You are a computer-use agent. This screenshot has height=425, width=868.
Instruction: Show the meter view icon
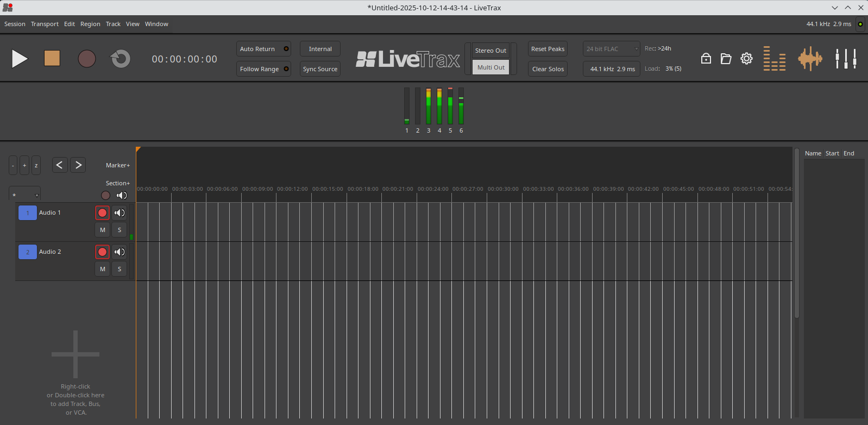775,59
